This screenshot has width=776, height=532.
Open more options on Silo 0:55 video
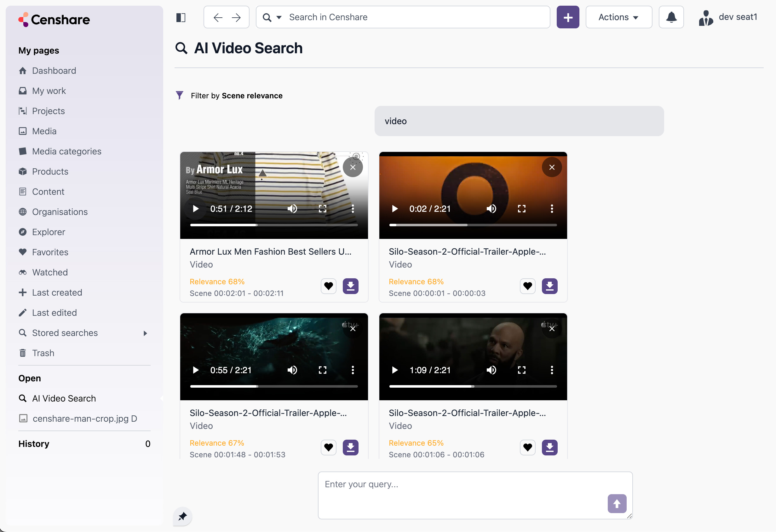pos(353,370)
